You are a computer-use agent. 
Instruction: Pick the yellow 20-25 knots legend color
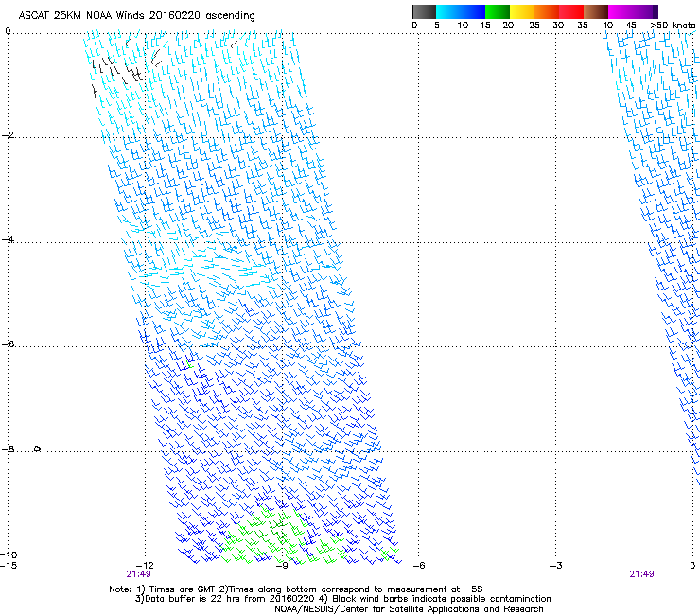point(522,11)
